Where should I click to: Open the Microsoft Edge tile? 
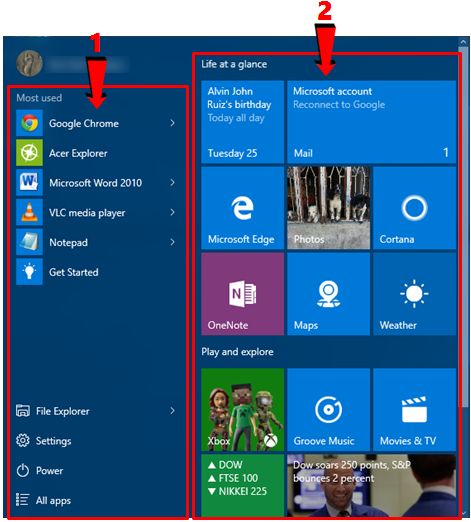tap(242, 208)
